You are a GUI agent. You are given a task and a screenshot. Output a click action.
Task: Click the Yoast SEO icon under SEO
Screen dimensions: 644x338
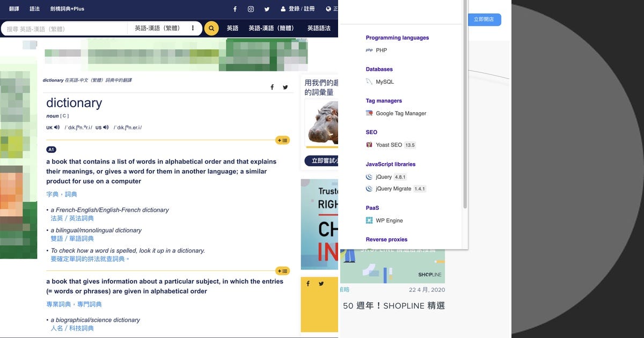pos(369,145)
